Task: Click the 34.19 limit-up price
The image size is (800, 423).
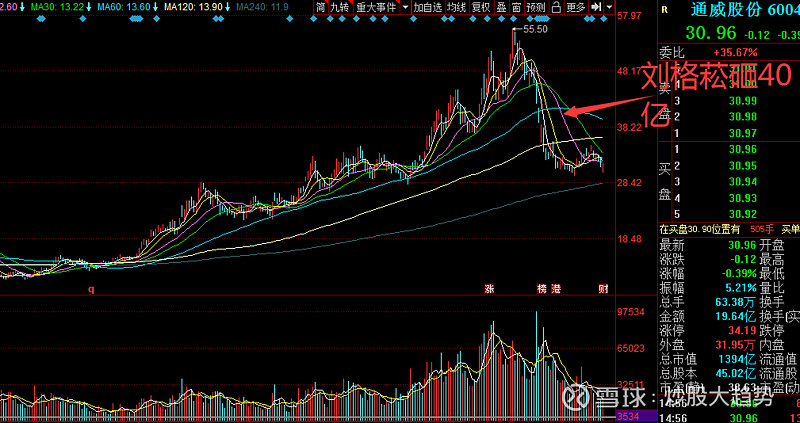Action: click(x=743, y=330)
